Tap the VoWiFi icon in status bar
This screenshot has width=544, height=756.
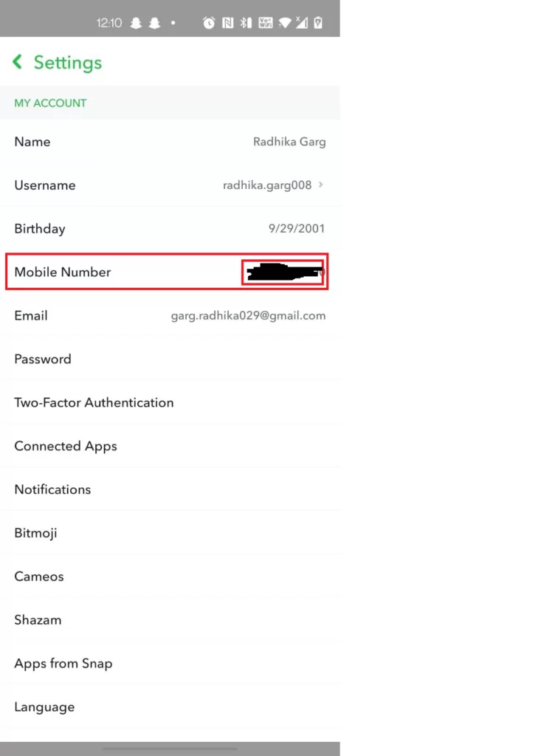[x=266, y=23]
